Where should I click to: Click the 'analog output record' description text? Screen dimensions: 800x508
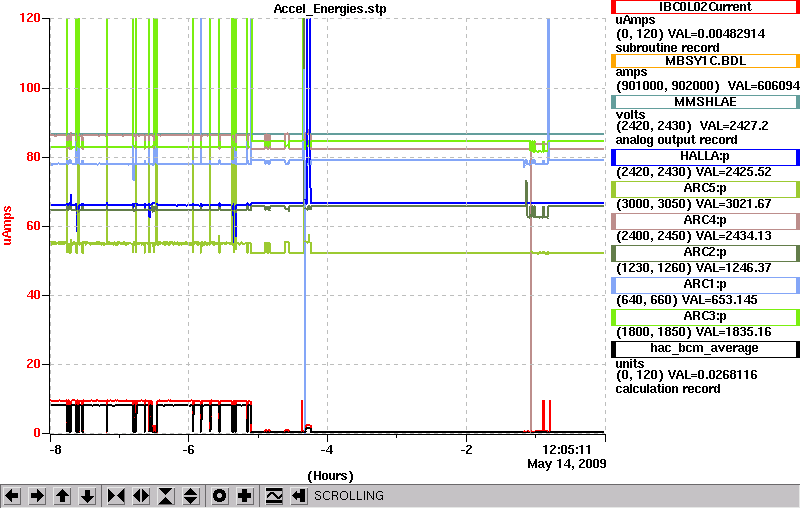(x=676, y=140)
